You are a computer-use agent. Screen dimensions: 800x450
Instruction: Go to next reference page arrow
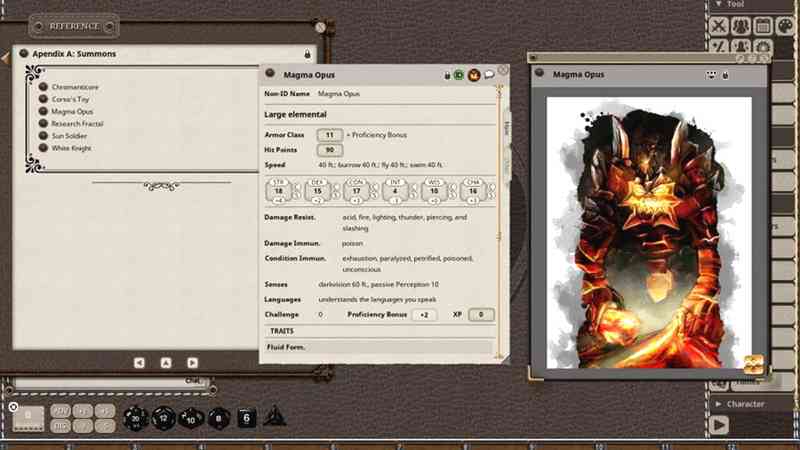pyautogui.click(x=192, y=362)
